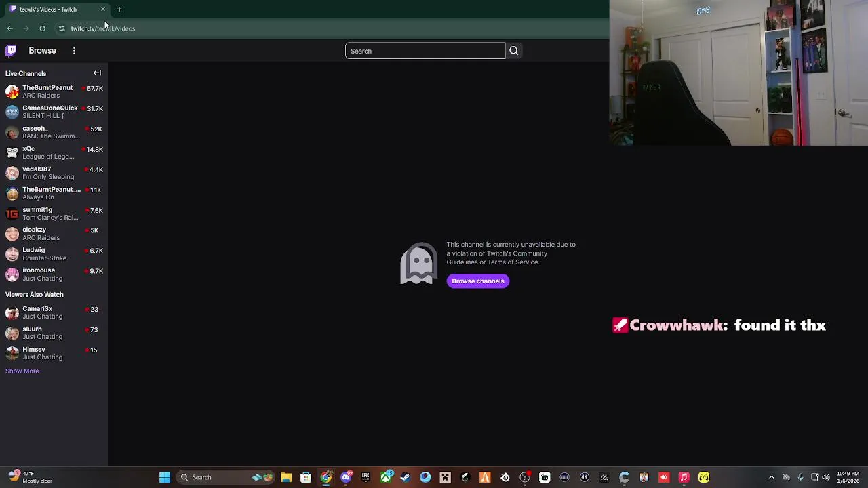Screen dimensions: 868x488
Task: Open Steam from the taskbar
Action: [406, 477]
